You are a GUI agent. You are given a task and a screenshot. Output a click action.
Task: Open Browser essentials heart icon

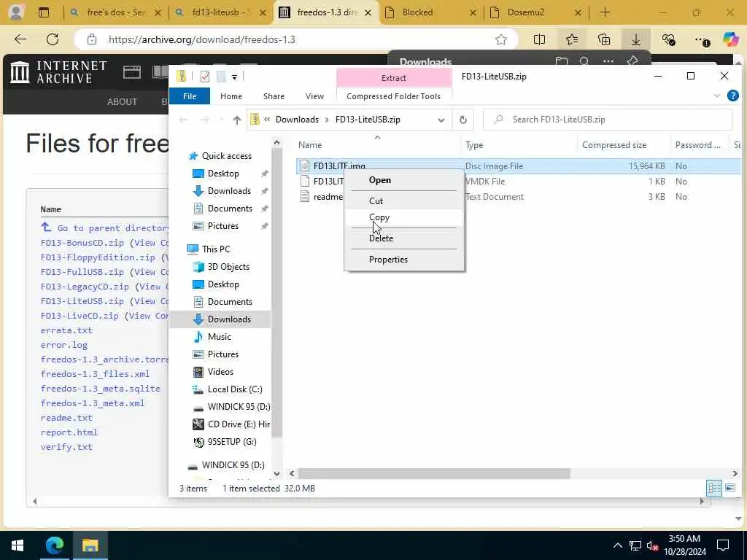click(x=668, y=39)
